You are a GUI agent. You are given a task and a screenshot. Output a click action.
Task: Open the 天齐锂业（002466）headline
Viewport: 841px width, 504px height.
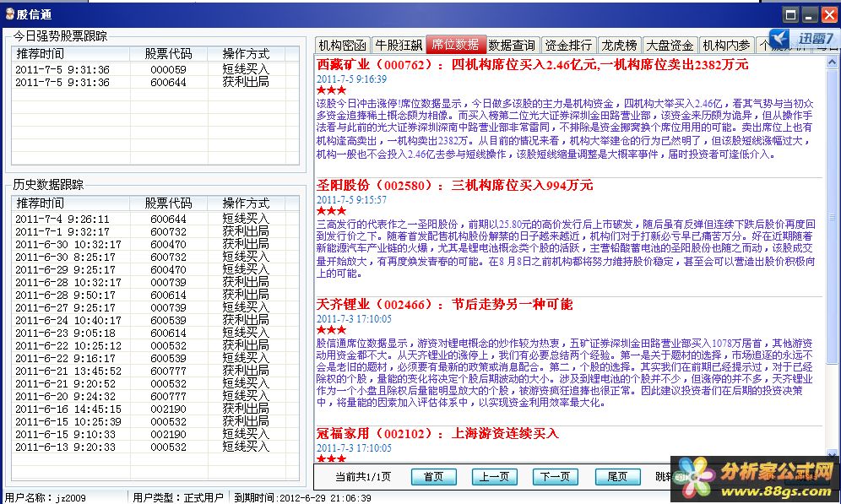coord(445,305)
